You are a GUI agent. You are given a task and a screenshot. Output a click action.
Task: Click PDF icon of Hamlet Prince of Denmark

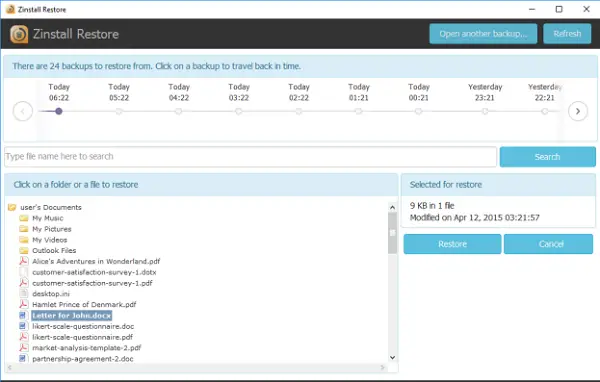24,304
